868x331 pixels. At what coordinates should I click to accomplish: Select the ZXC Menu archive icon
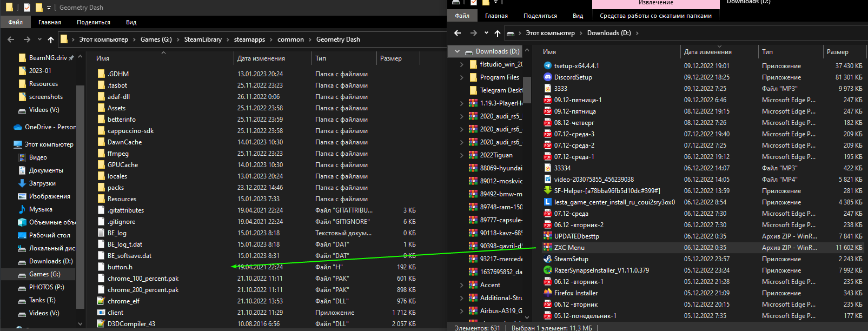pos(548,247)
